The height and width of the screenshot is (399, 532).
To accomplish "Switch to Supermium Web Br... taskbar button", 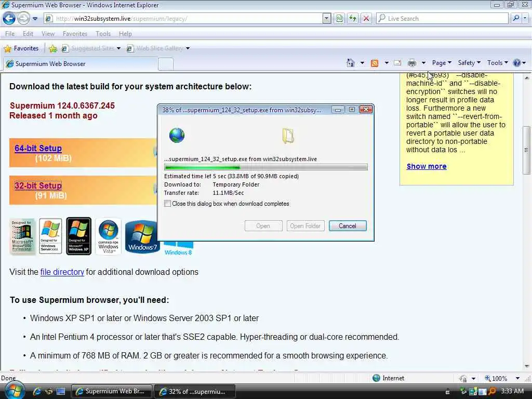I will coord(112,391).
